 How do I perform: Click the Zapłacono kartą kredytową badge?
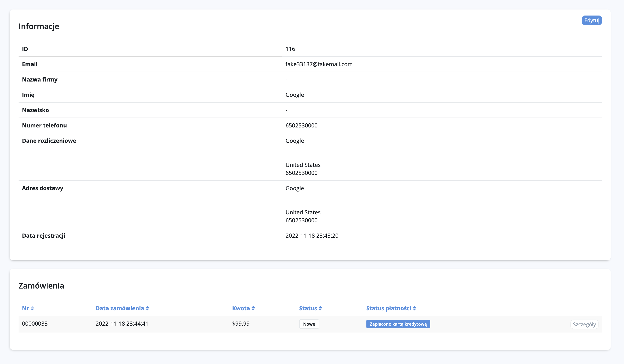coord(398,324)
